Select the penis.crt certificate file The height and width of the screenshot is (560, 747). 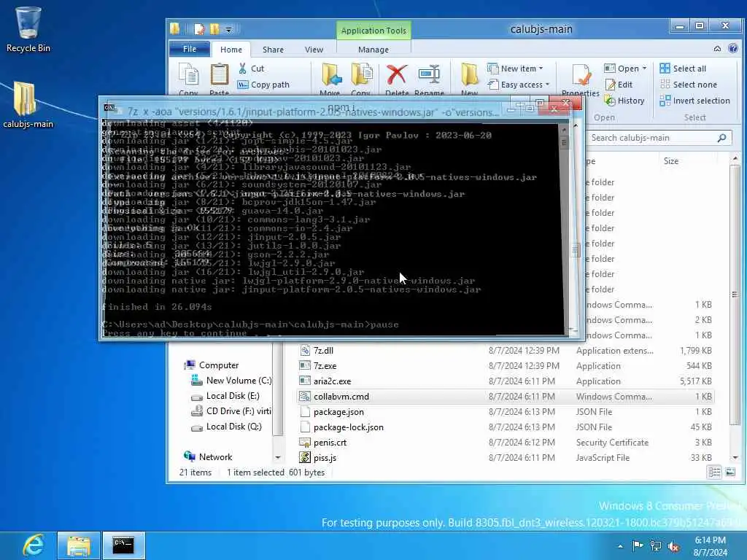coord(505,443)
